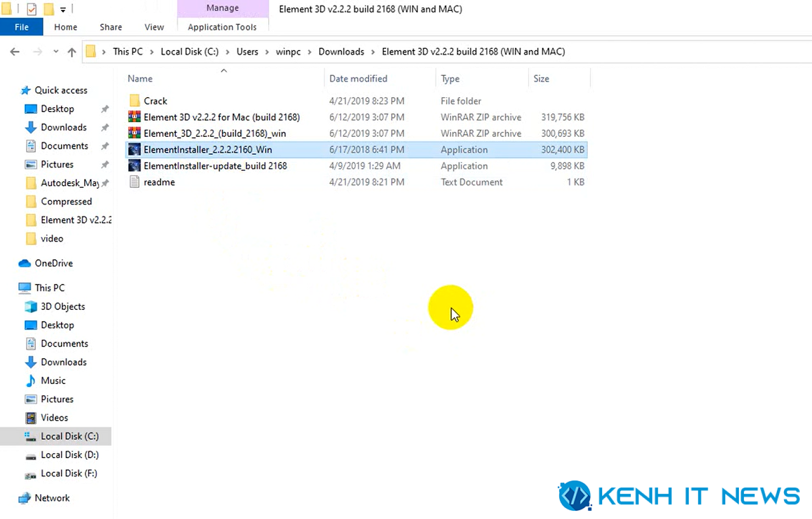
Task: Click the New folder quick access toolbar icon
Action: point(49,9)
